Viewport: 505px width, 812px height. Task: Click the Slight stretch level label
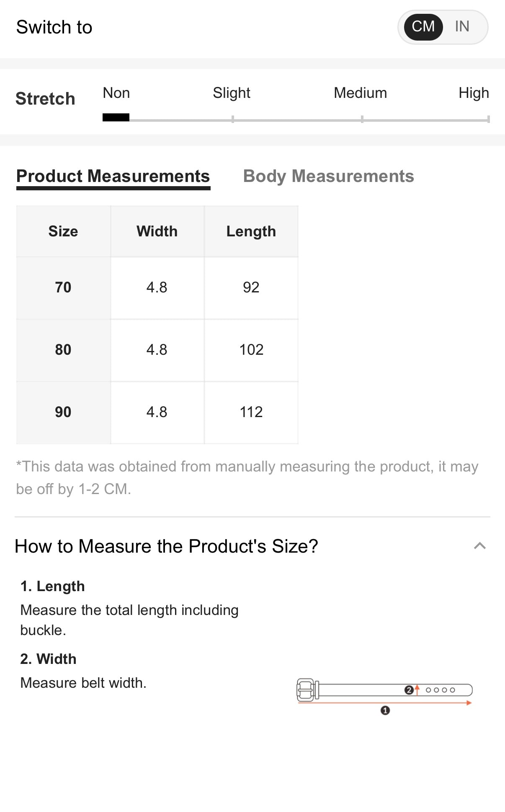coord(232,93)
